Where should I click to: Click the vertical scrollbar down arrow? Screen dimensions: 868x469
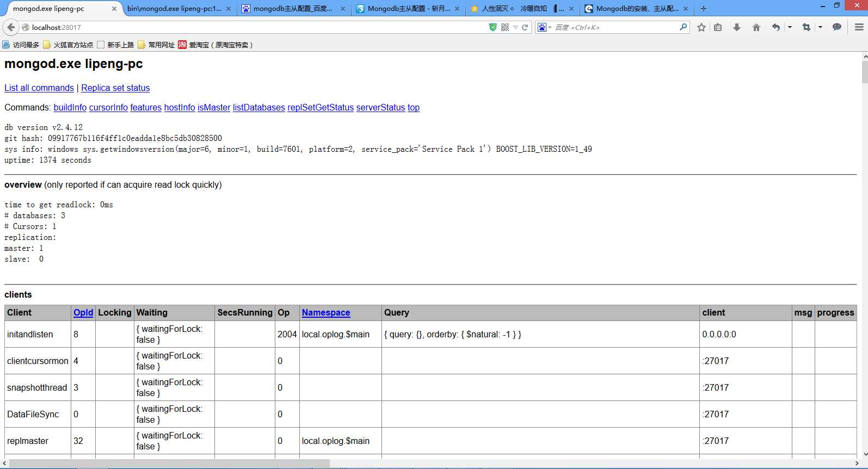click(x=865, y=454)
